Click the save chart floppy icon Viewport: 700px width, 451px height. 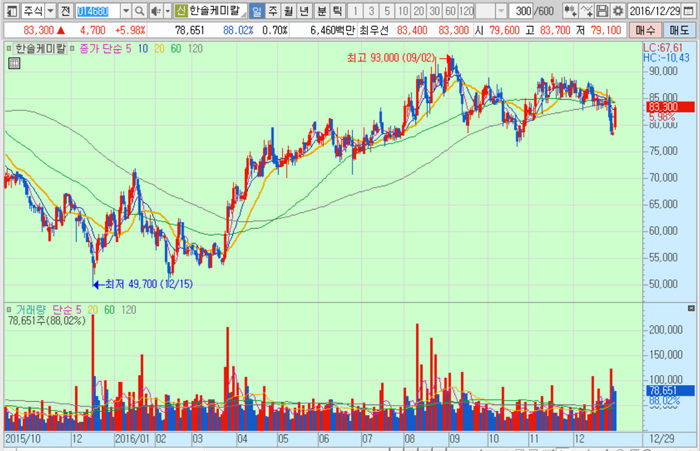[x=603, y=10]
